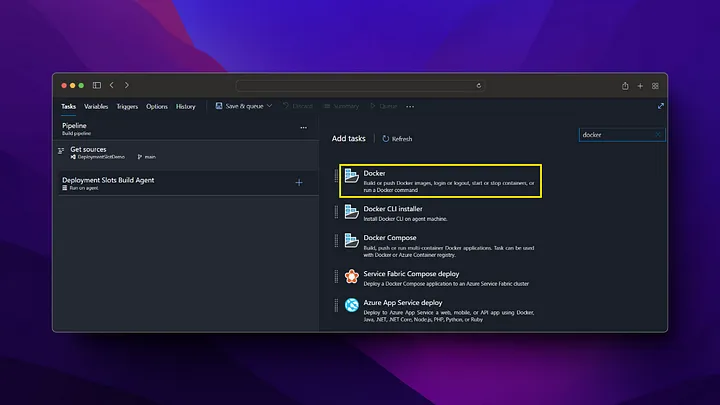Open the Options tab

[x=157, y=107]
